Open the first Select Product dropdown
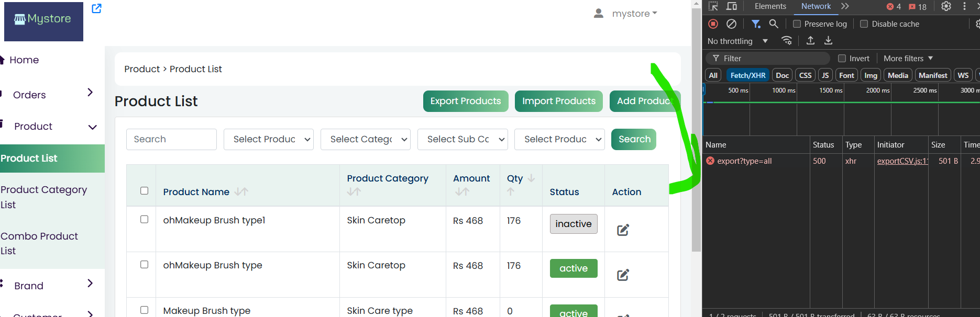 coord(269,139)
